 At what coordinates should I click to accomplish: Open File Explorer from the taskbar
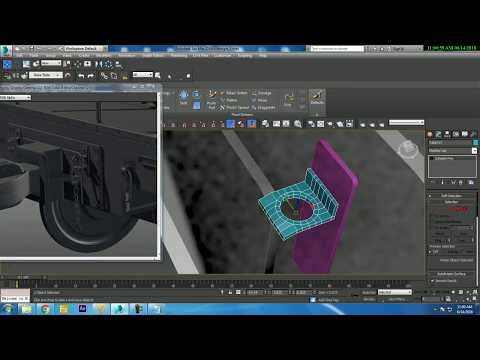click(26, 309)
